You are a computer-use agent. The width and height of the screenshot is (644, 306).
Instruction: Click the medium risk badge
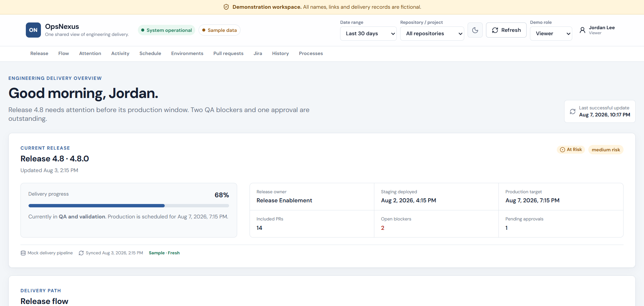[x=606, y=150]
